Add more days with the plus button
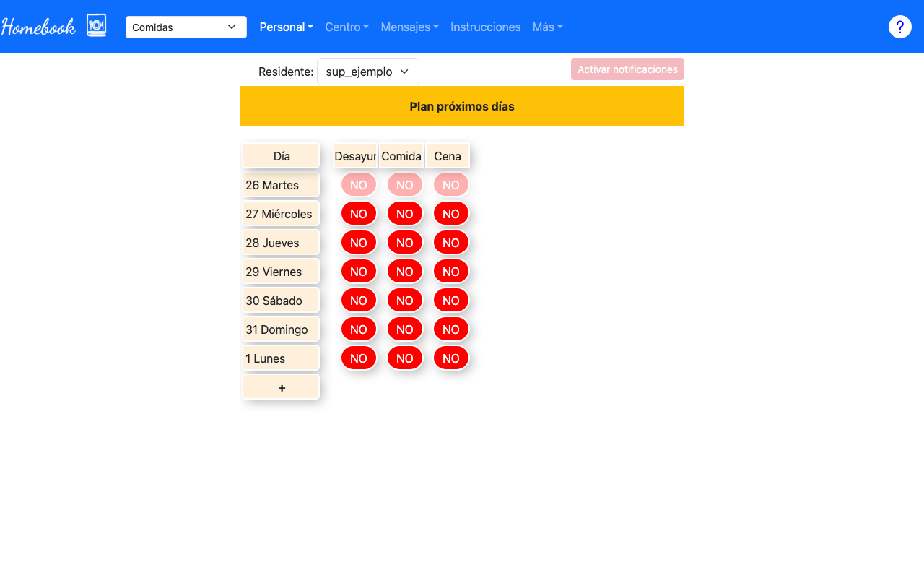The image size is (924, 578). click(x=282, y=387)
